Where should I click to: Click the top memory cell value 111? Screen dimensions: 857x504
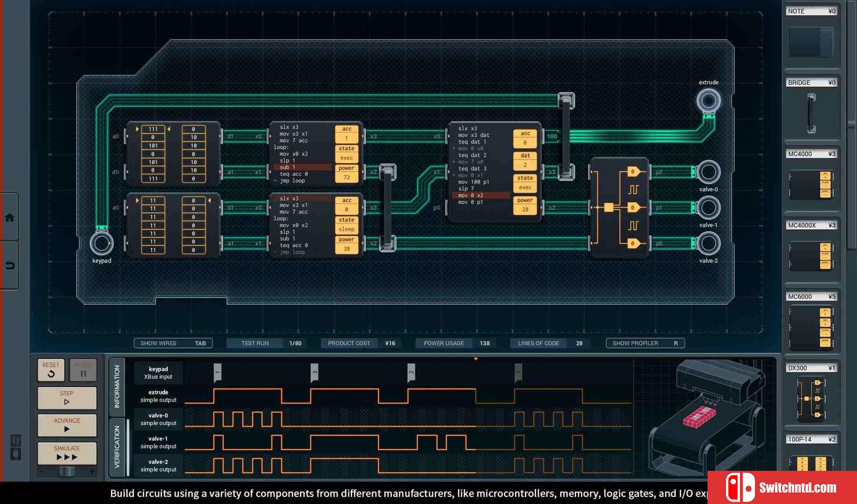[x=153, y=129]
